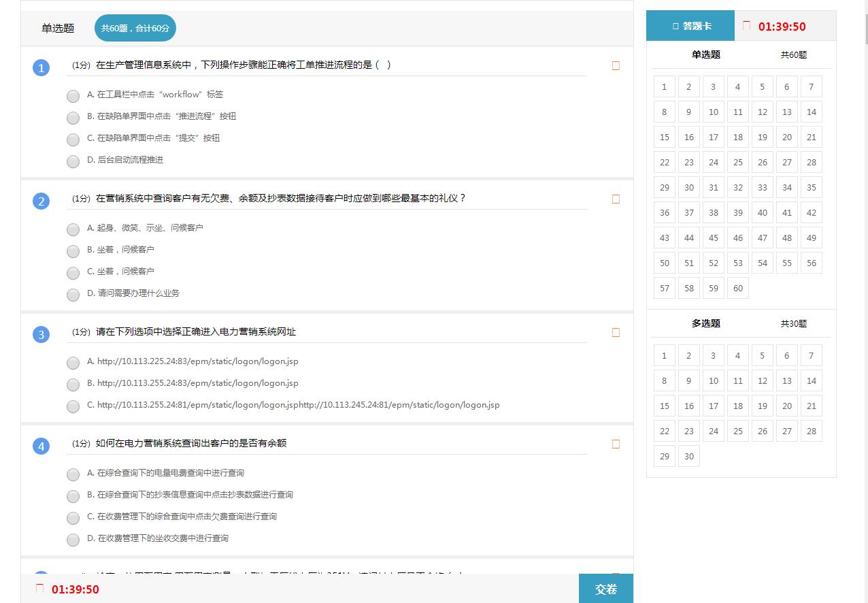This screenshot has height=603, width=868.
Task: Flag question 1 for review
Action: coord(616,65)
